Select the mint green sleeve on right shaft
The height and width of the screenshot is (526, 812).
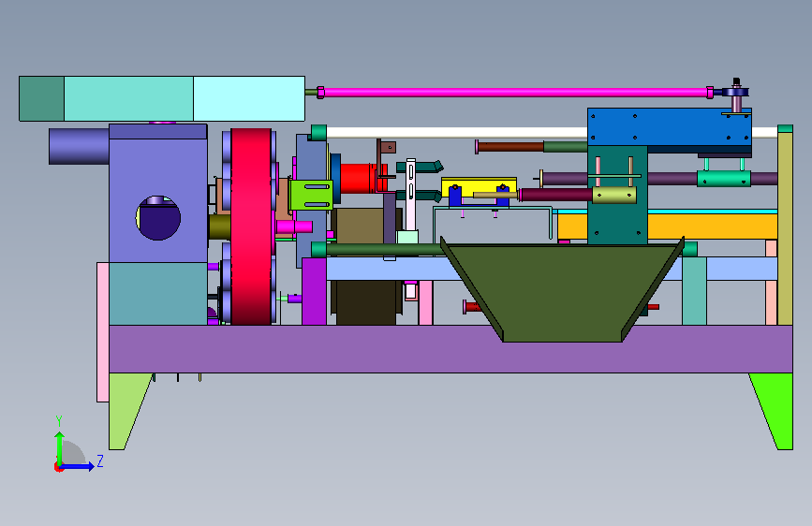[723, 178]
